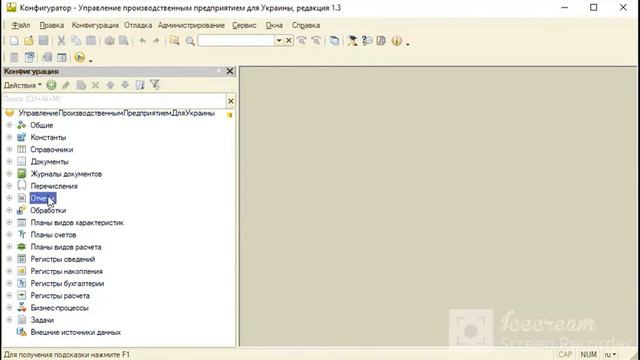Clear the toolbar search box with X

289,41
